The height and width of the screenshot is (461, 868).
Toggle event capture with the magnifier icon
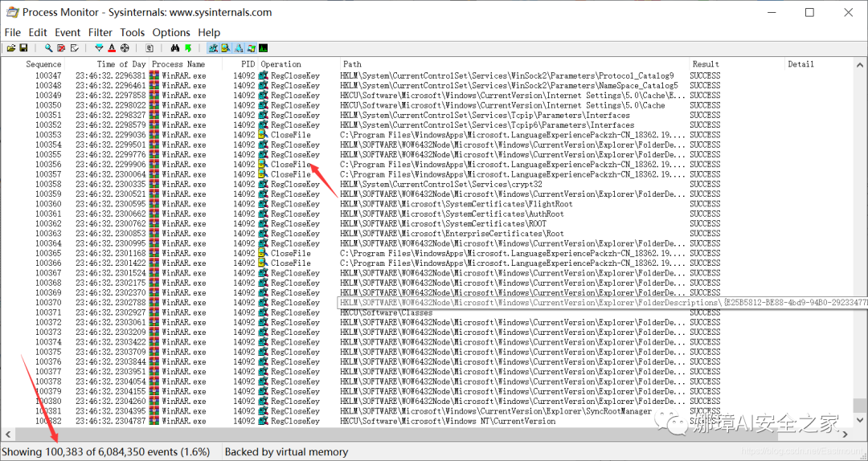pyautogui.click(x=49, y=48)
